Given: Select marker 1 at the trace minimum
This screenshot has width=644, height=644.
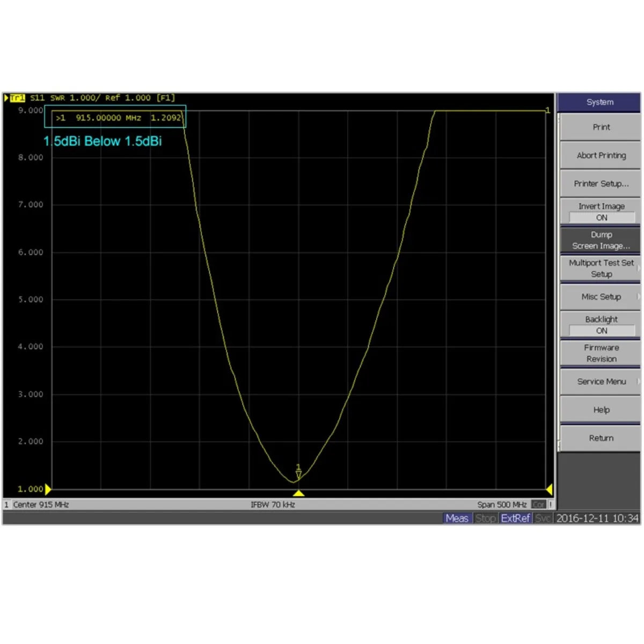Looking at the screenshot, I should (x=298, y=472).
